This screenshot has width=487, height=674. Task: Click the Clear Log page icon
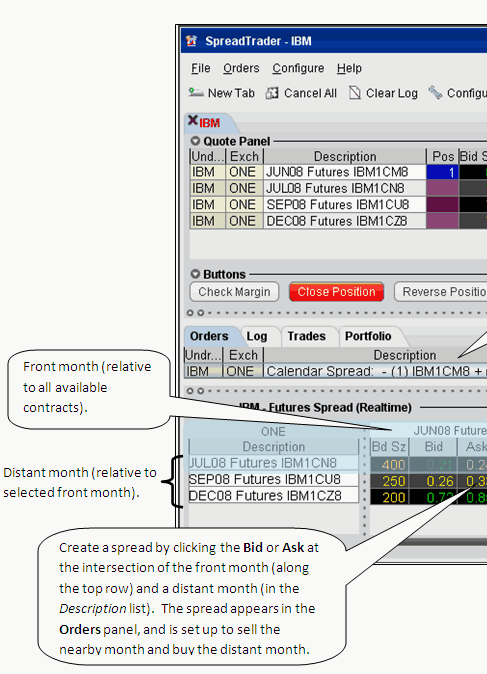355,92
